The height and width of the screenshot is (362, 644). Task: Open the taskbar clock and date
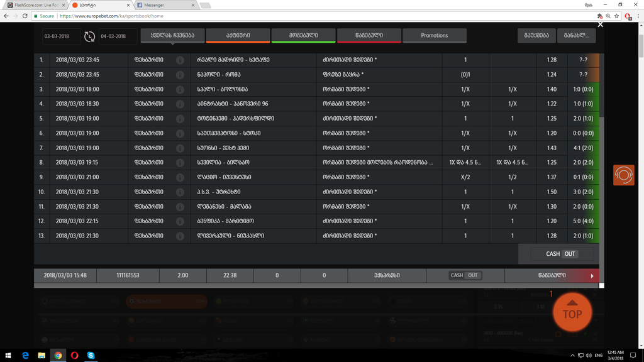pos(615,356)
